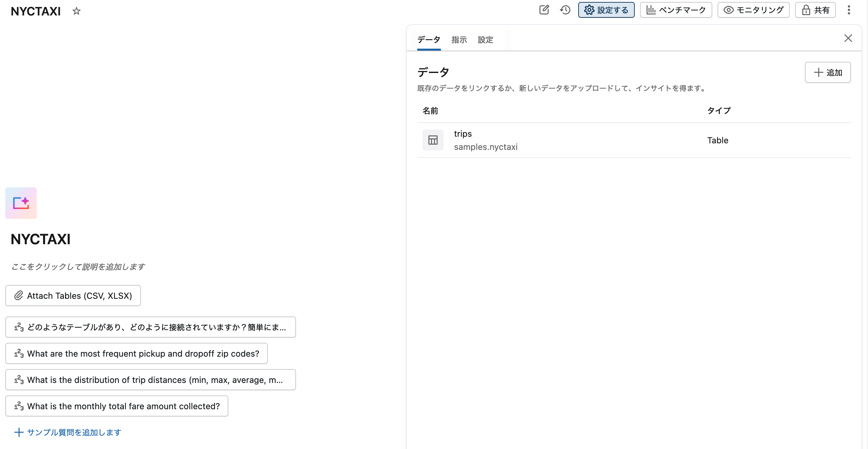Image resolution: width=868 pixels, height=449 pixels.
Task: Toggle the favorite star next to NYCTAXI
Action: 77,11
